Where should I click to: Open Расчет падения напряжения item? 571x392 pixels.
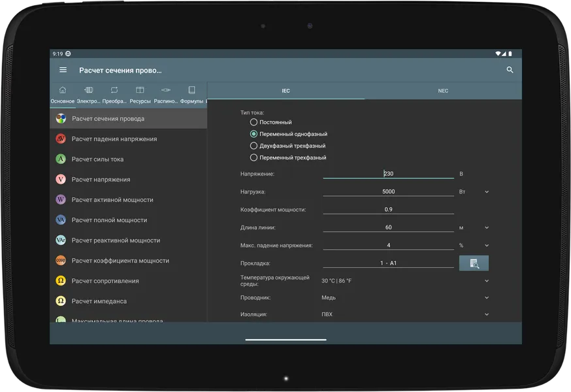[129, 139]
